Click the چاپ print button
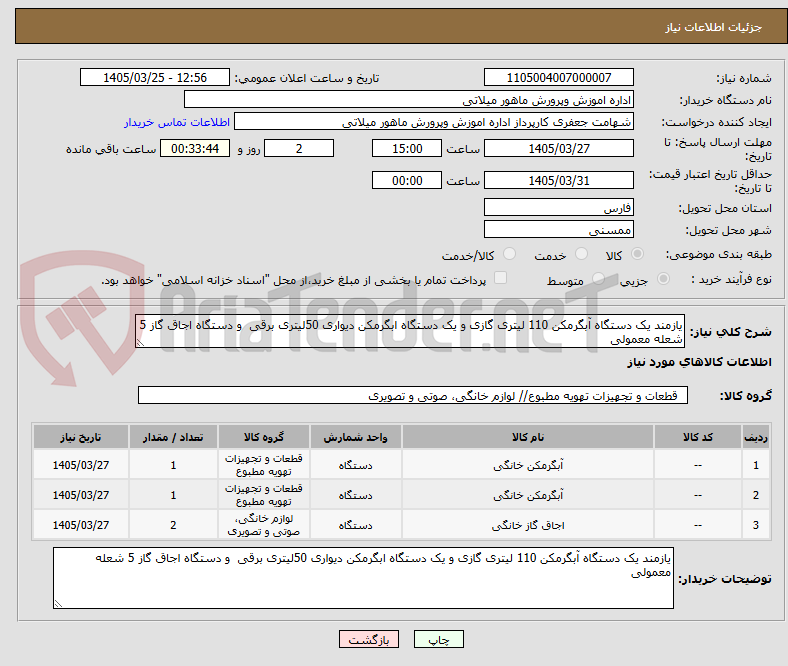 (438, 639)
